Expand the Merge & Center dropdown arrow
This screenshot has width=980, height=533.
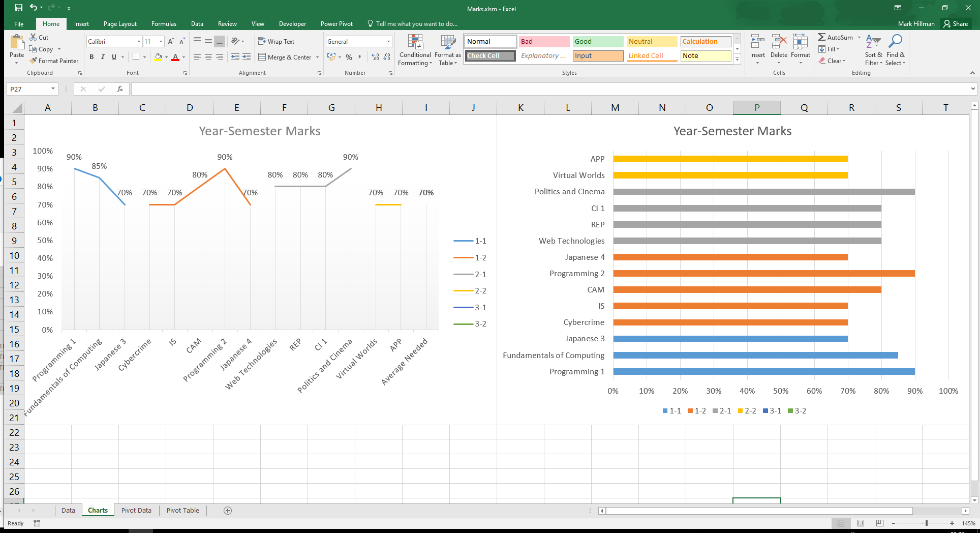click(317, 57)
